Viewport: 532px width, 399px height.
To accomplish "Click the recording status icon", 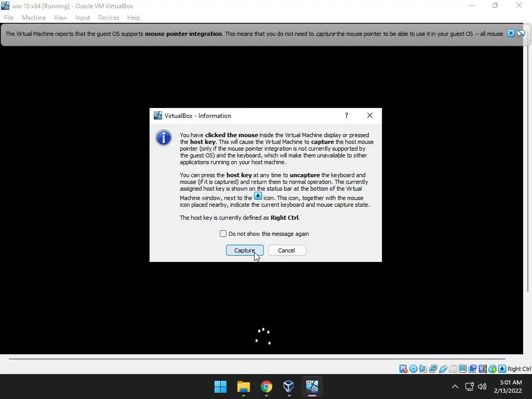I will click(x=472, y=369).
